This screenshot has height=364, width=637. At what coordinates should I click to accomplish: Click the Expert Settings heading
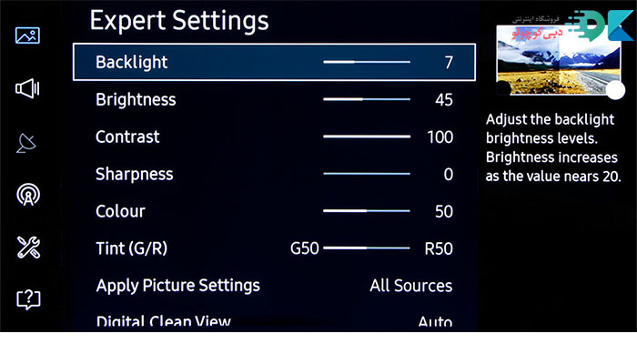(179, 20)
